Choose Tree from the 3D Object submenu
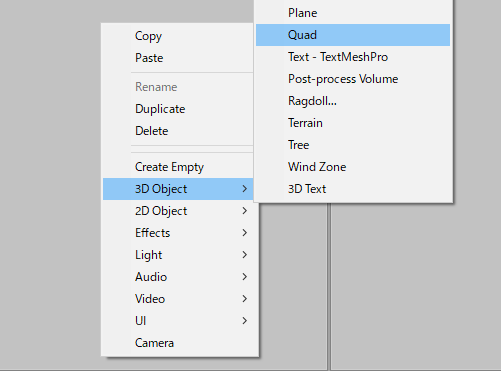Viewport: 501px width, 371px height. (353, 145)
